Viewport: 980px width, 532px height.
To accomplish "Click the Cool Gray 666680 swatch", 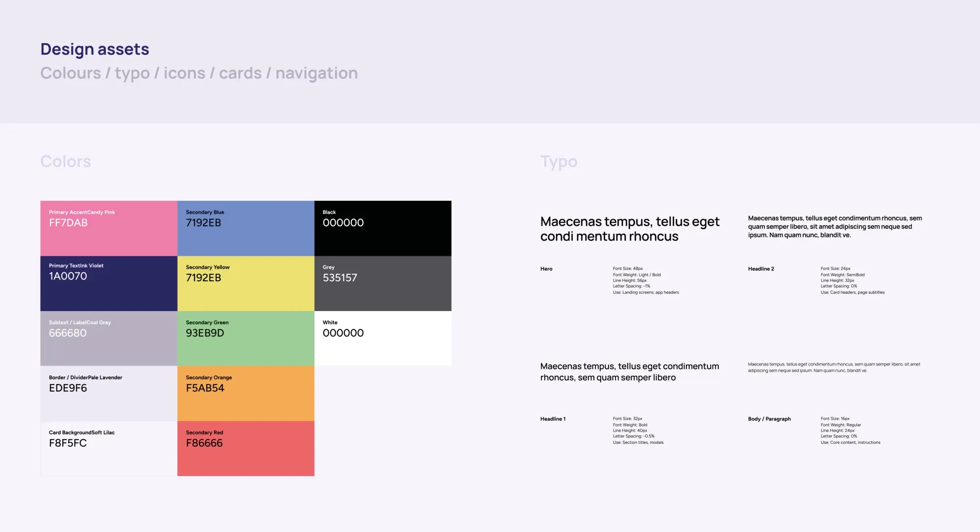I will [x=108, y=339].
